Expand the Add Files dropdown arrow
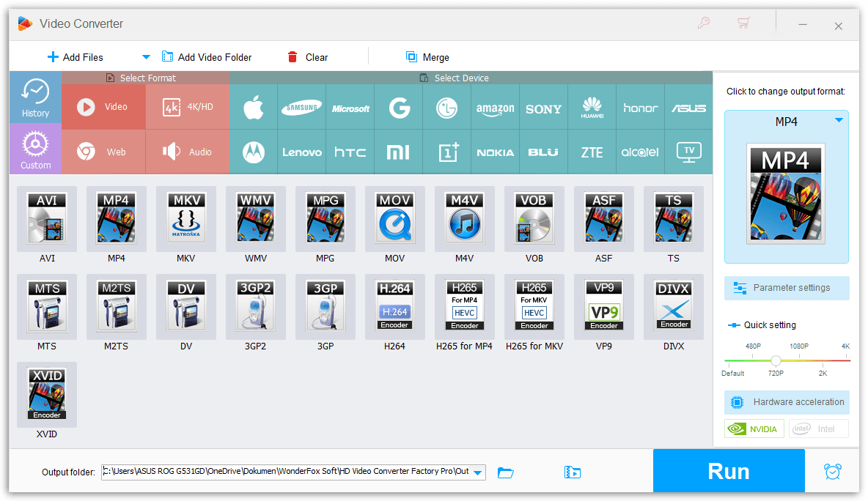Screen dimensions: 868x501 (x=146, y=57)
